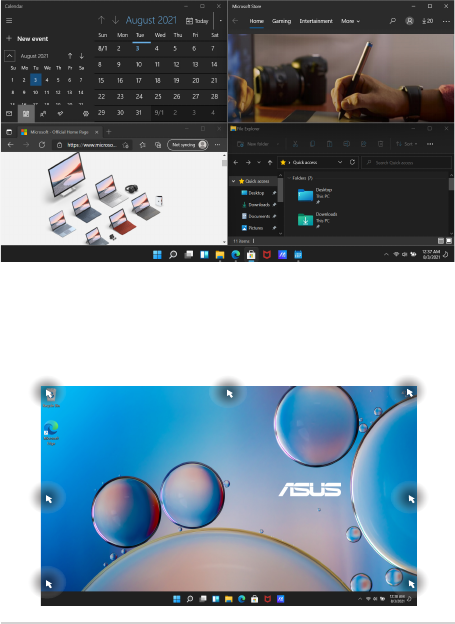Switch to the Entertainment tab in Store
Image resolution: width=455 pixels, height=624 pixels.
pos(316,21)
